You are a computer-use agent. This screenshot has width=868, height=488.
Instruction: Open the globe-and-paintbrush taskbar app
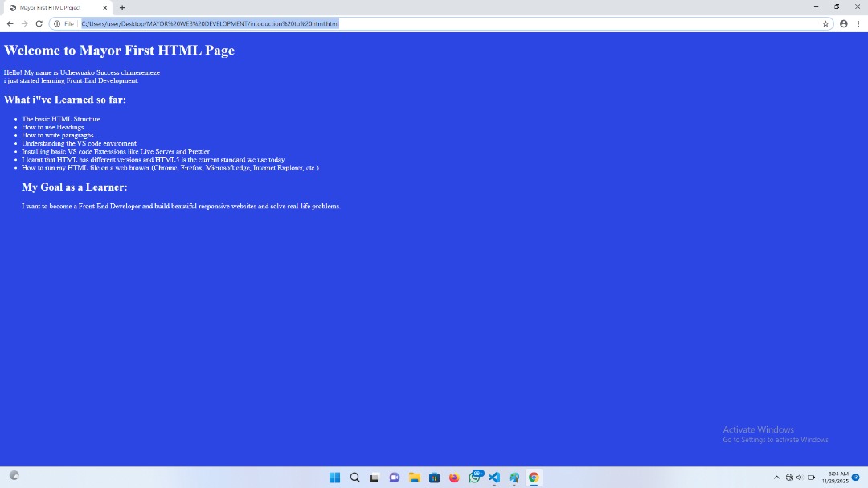(x=514, y=478)
